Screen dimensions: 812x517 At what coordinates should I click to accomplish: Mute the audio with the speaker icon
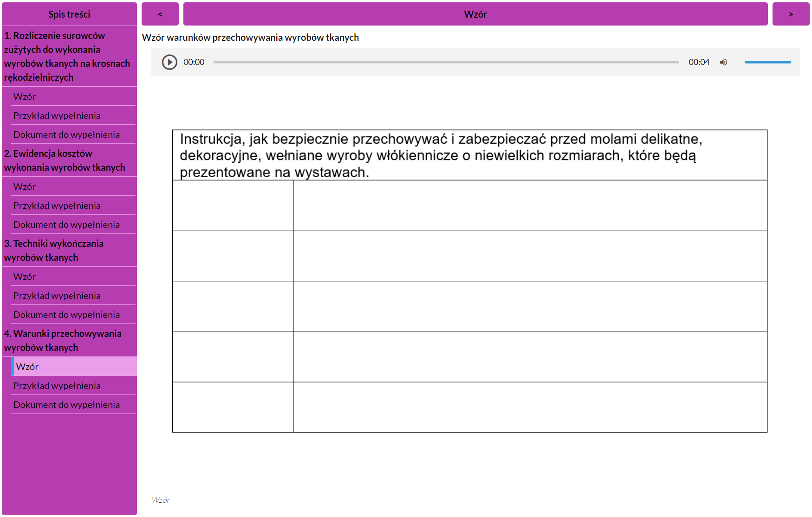(723, 62)
